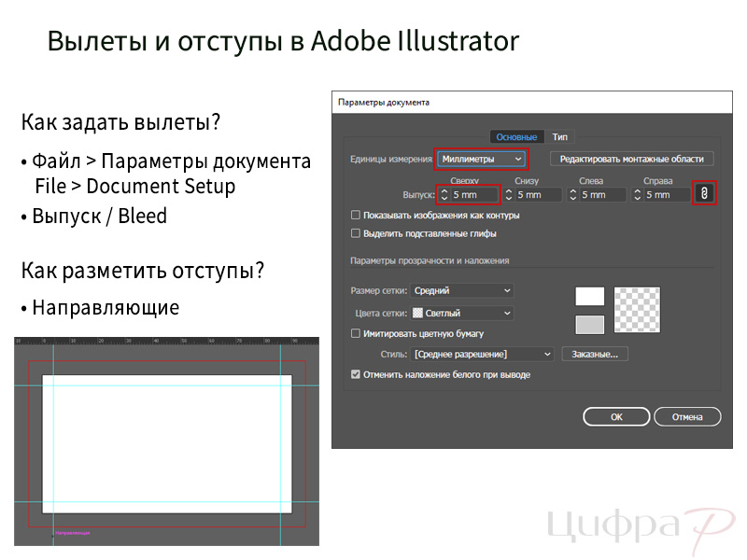
Task: Confirm the dialog with OK
Action: [616, 416]
